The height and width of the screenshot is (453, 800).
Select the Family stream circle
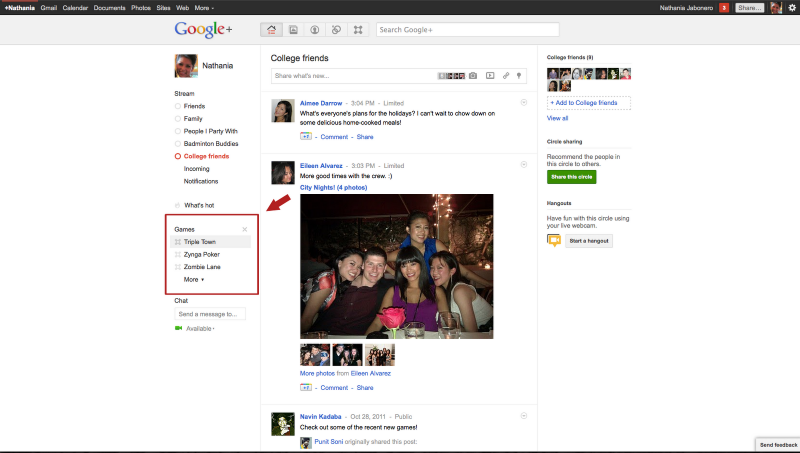tap(193, 118)
